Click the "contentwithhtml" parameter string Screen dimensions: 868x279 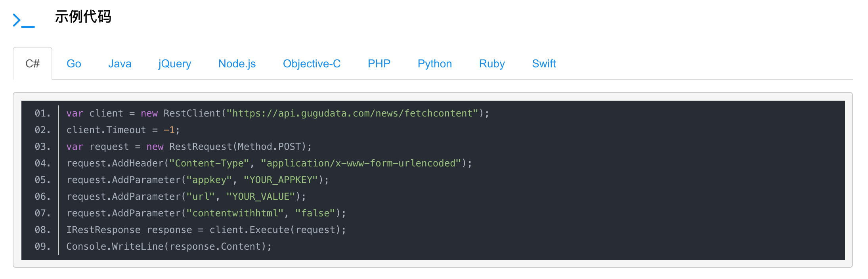tap(235, 213)
